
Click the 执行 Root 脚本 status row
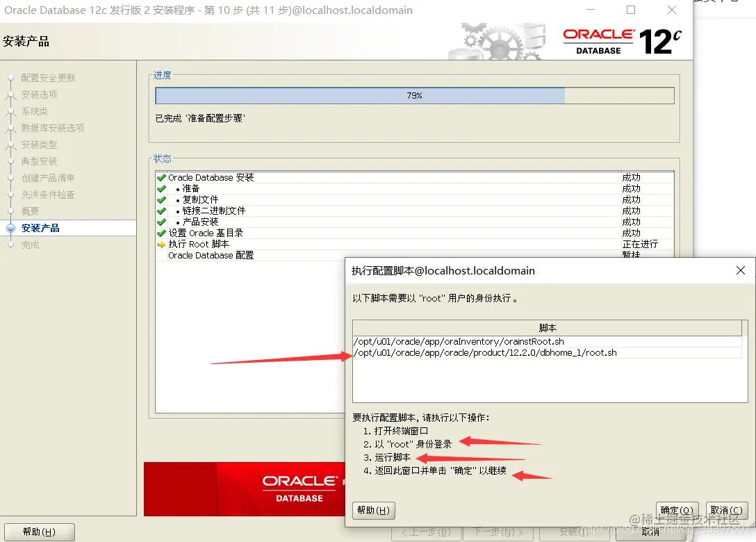pyautogui.click(x=415, y=245)
